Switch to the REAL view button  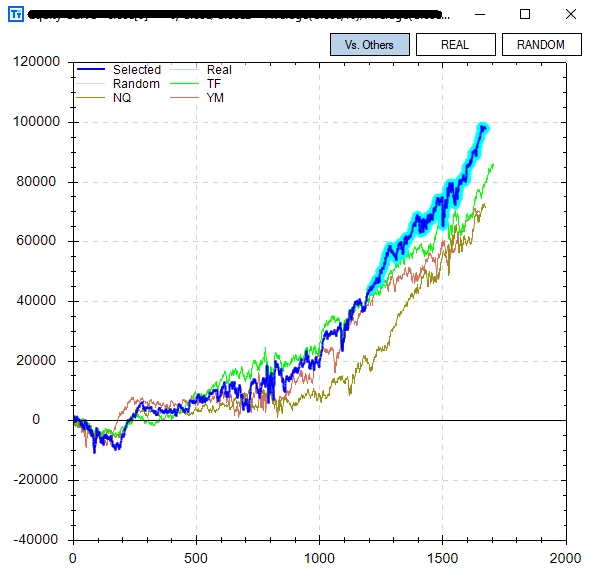click(x=455, y=45)
